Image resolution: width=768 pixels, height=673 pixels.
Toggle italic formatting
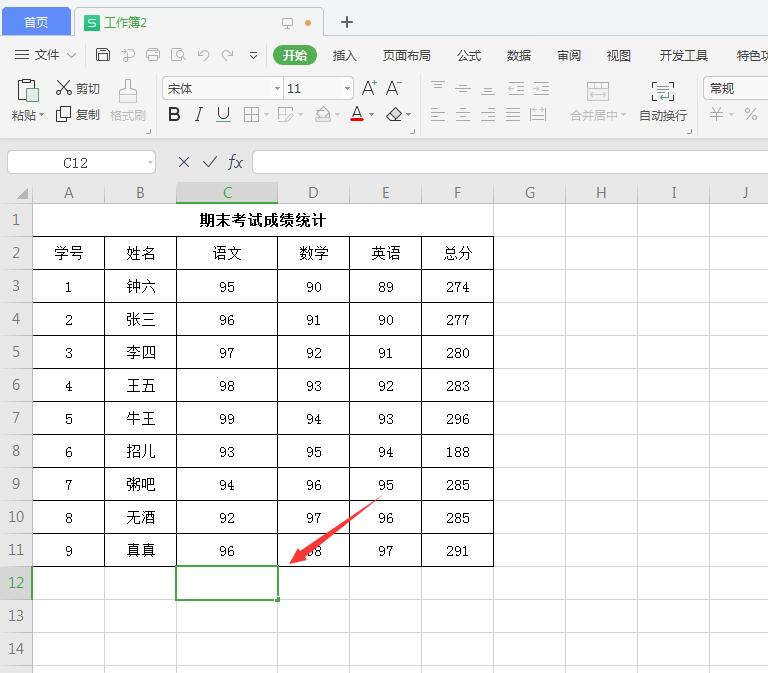pyautogui.click(x=198, y=115)
